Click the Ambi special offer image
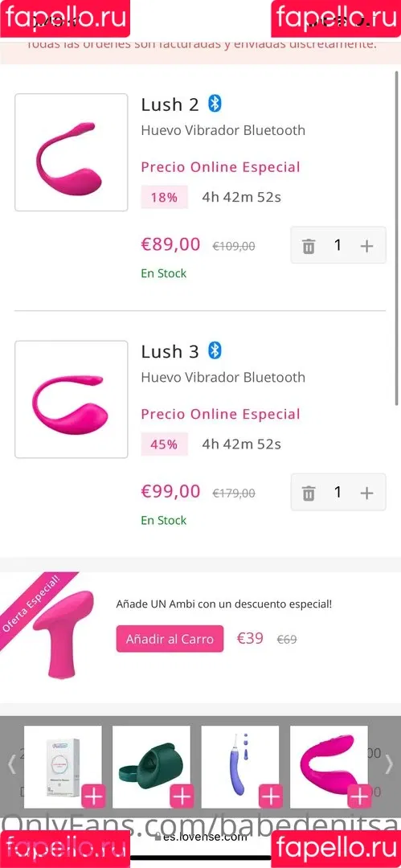401x868 pixels. pyautogui.click(x=62, y=634)
